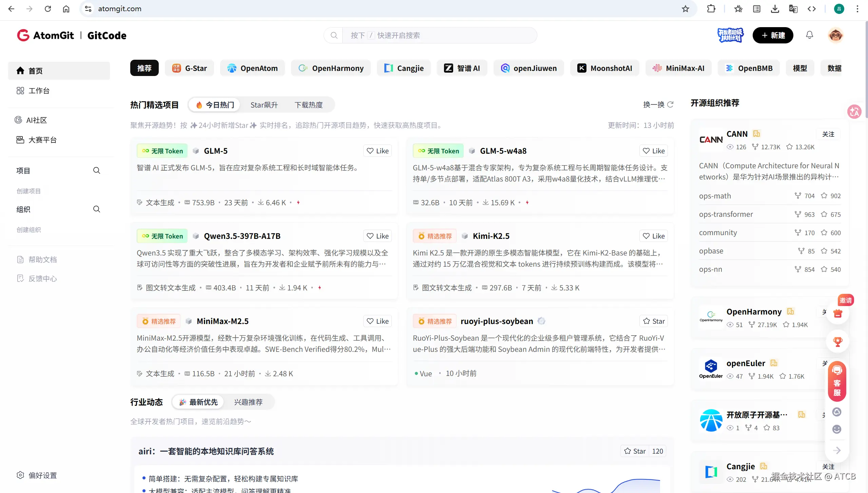This screenshot has height=493, width=868.
Task: Click the browser downloads icon
Action: tap(775, 9)
